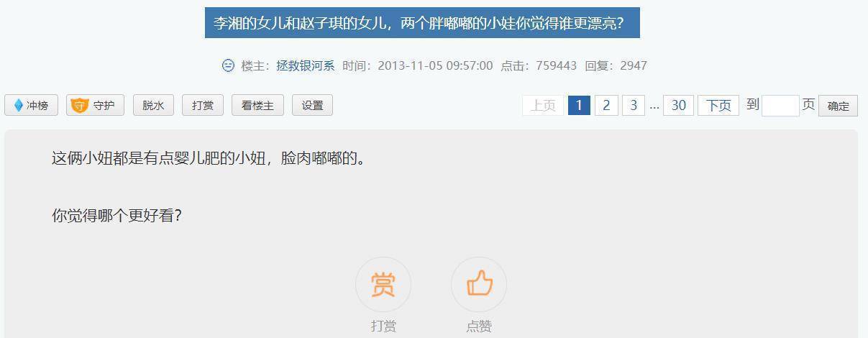Focus the page number input field
The image size is (868, 338).
780,106
